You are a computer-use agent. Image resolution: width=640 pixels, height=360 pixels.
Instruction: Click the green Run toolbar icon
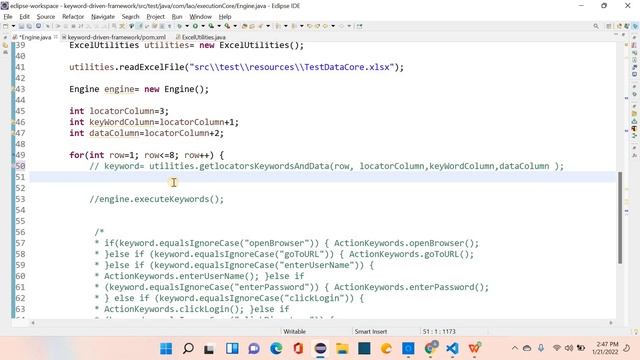click(195, 26)
